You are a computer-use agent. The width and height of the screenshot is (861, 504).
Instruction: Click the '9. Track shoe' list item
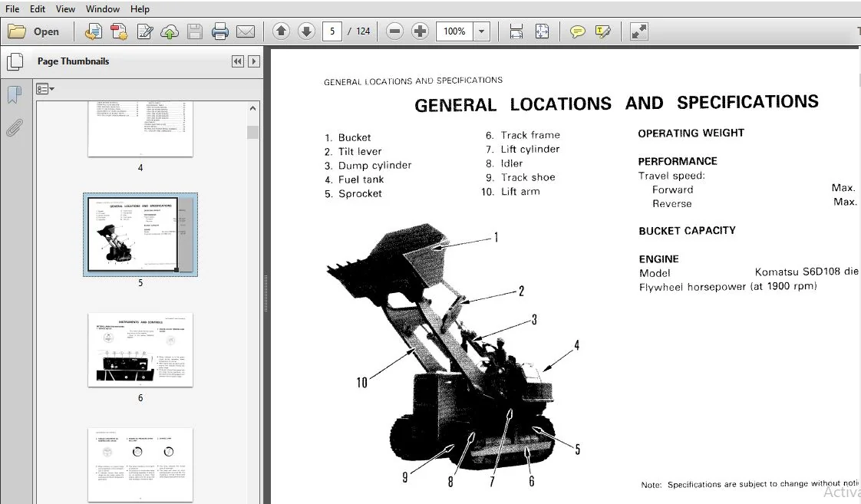point(520,177)
